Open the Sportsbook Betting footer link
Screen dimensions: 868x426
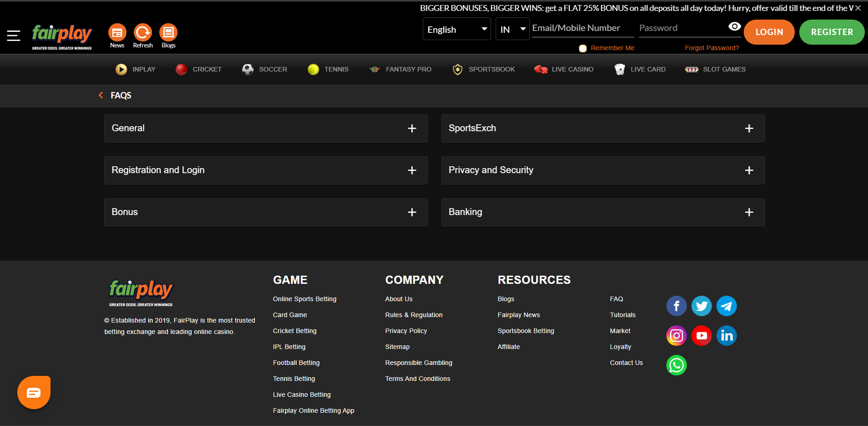(526, 331)
